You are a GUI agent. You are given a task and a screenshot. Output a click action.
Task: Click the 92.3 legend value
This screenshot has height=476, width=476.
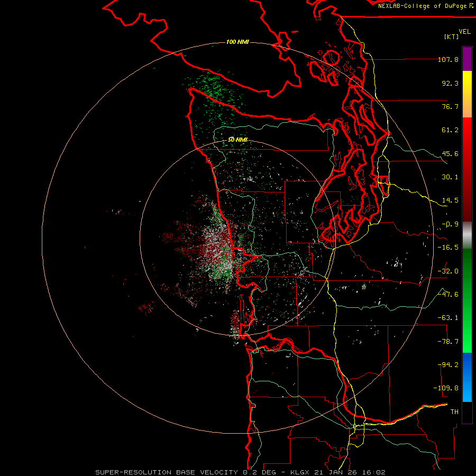point(450,83)
